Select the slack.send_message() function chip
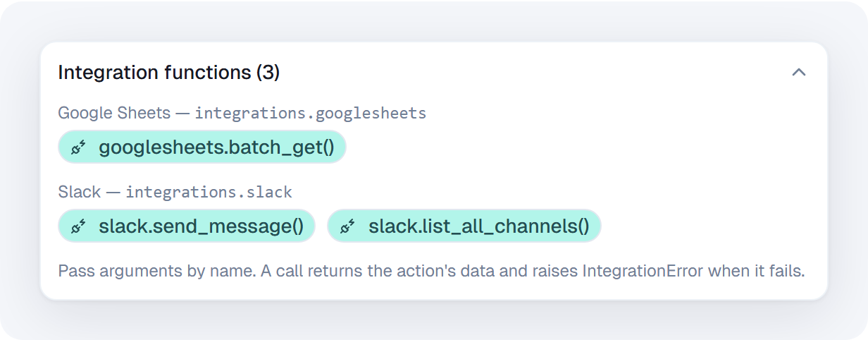The height and width of the screenshot is (340, 868). [x=187, y=226]
